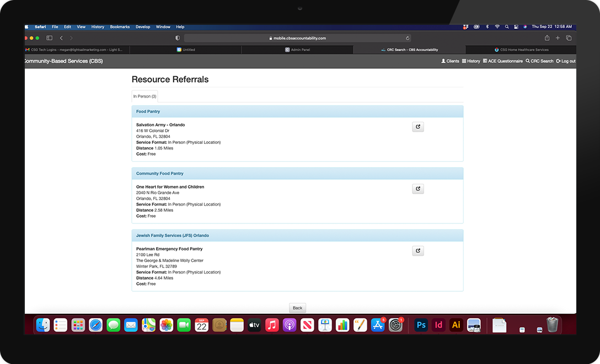Click the CRC Search navigation link
Viewport: 600px width, 364px height.
click(x=539, y=61)
